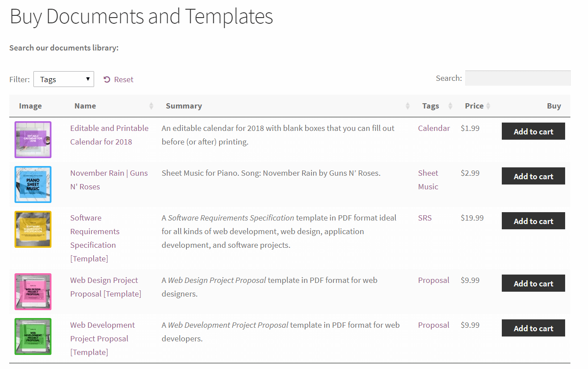588x369 pixels.
Task: Filter by the Calendar tag link
Action: (x=434, y=128)
